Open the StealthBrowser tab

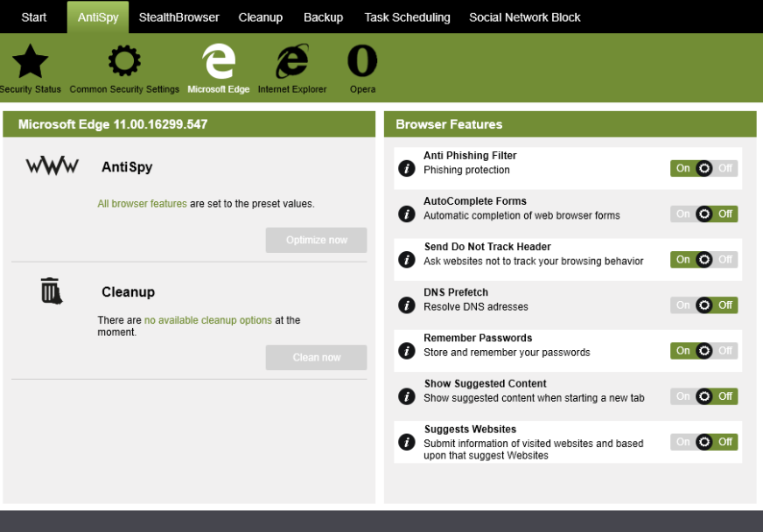178,17
